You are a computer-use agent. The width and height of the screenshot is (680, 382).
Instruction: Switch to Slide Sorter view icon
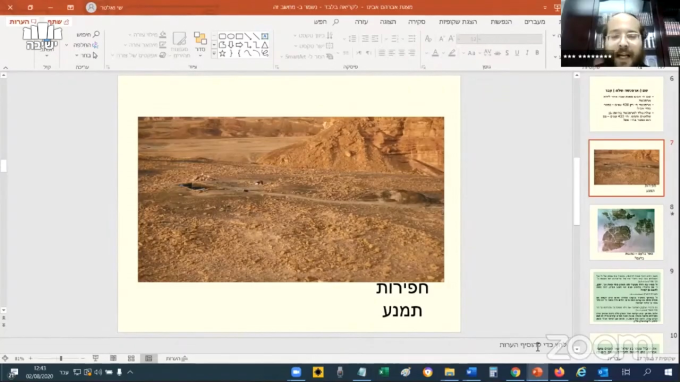(131, 359)
